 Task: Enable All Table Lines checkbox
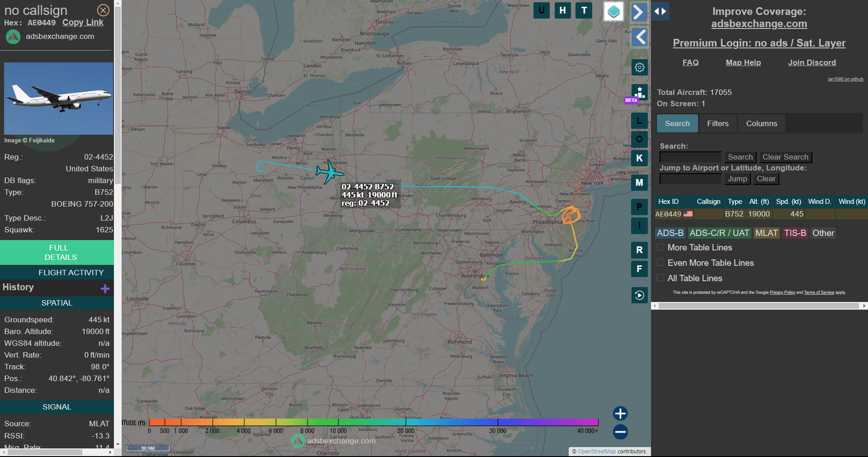(x=660, y=278)
